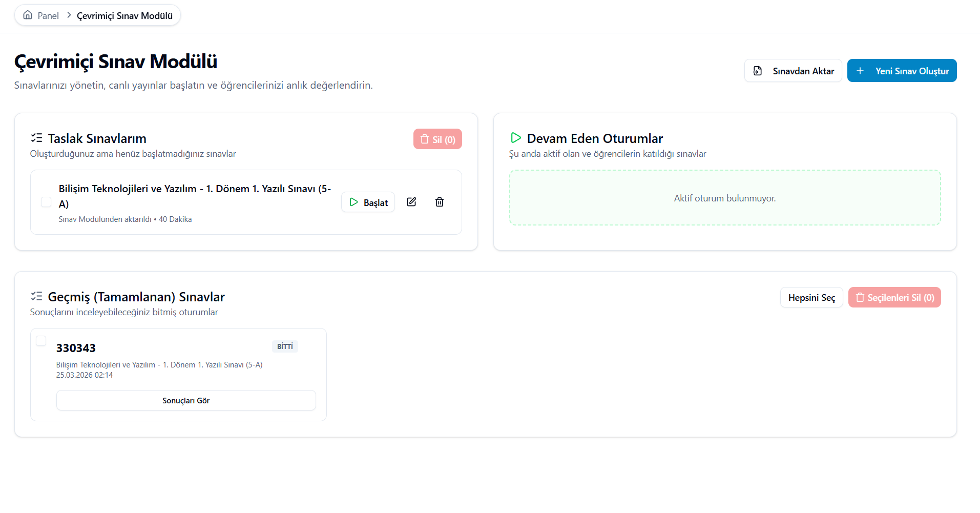Open Sonuçları Gör for session 330343
The height and width of the screenshot is (513, 980).
click(186, 400)
